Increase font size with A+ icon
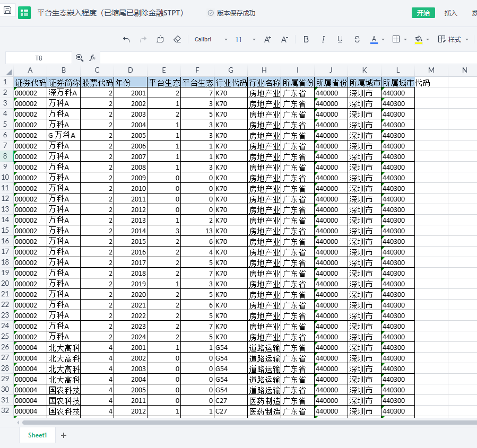 (x=267, y=39)
